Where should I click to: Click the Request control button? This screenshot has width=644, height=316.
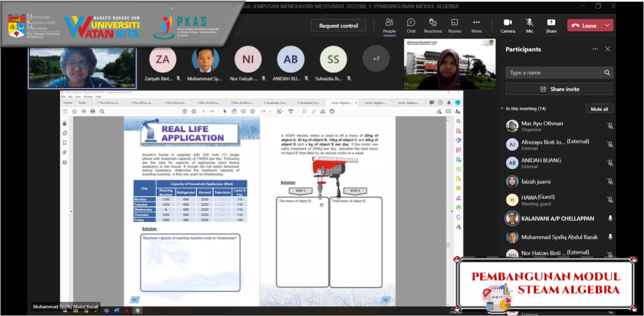coord(338,26)
